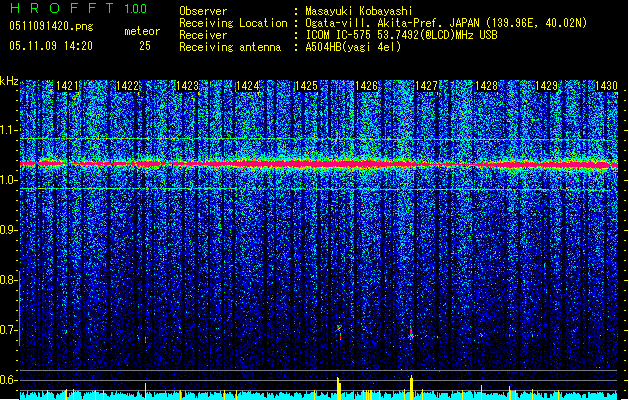Click the 1427 time marker
This screenshot has width=629, height=400.
(x=426, y=86)
